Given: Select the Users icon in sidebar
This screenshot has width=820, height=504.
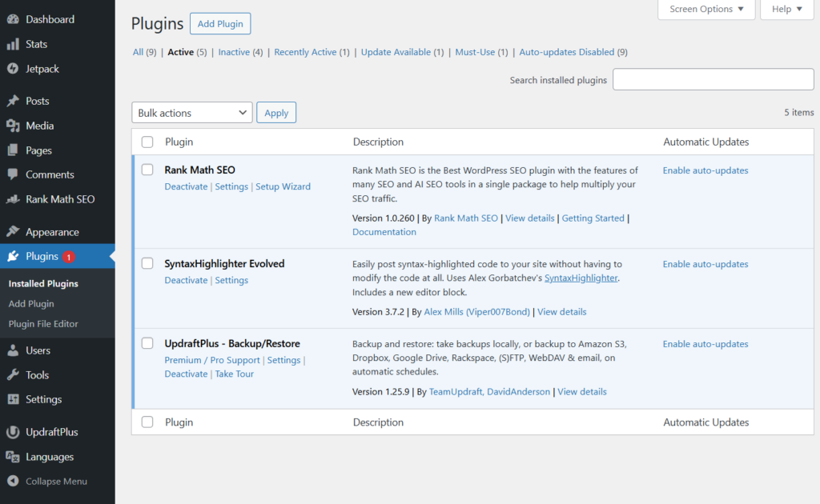Looking at the screenshot, I should point(13,350).
